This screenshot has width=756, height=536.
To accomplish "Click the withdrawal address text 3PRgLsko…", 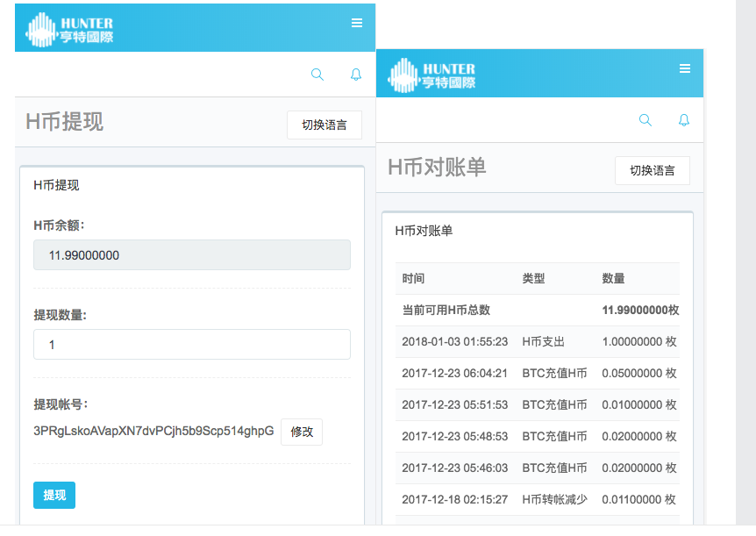I will click(153, 431).
